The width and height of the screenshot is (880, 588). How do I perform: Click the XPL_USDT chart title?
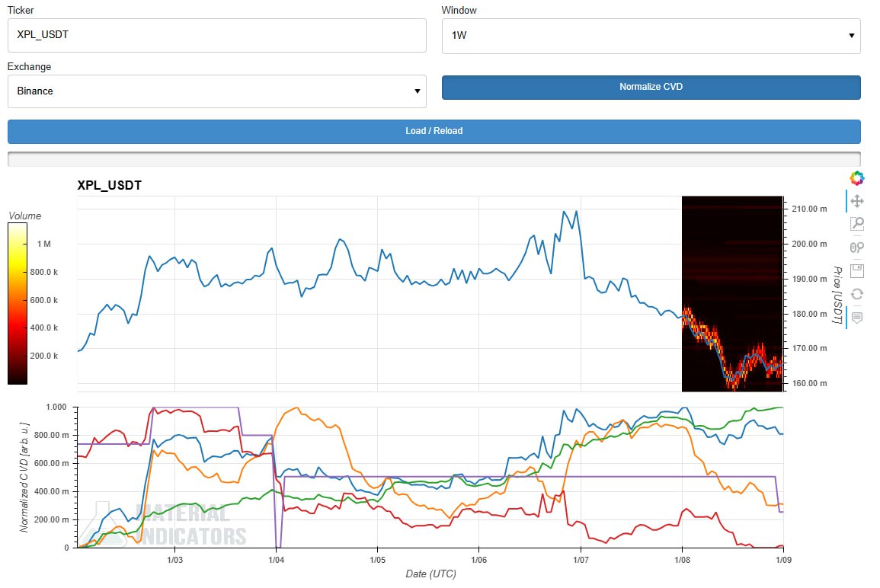coord(109,185)
